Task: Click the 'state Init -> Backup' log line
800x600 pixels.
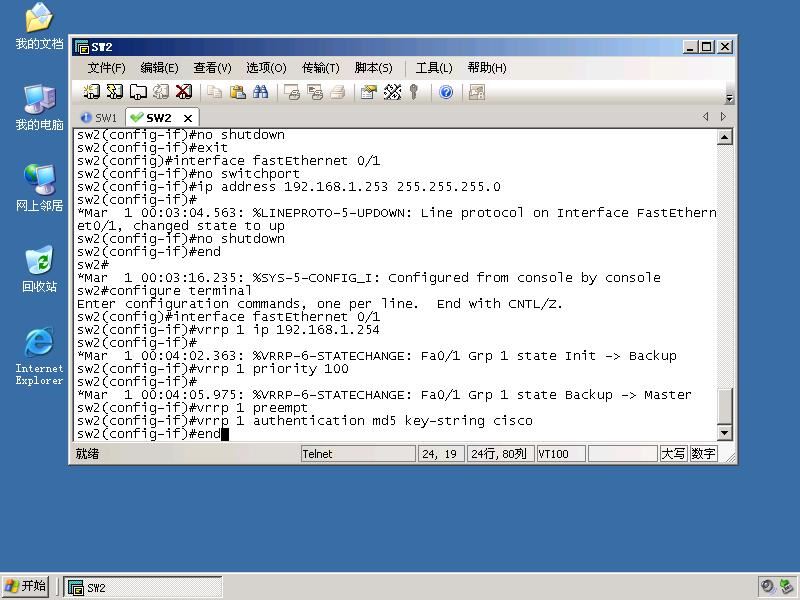Action: (x=377, y=356)
